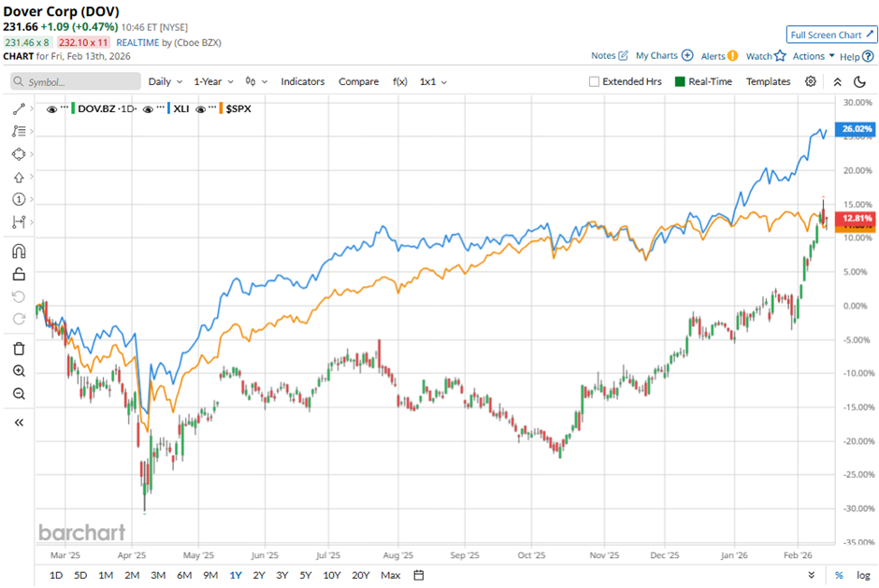
Task: Open the Actions dropdown menu
Action: click(814, 56)
